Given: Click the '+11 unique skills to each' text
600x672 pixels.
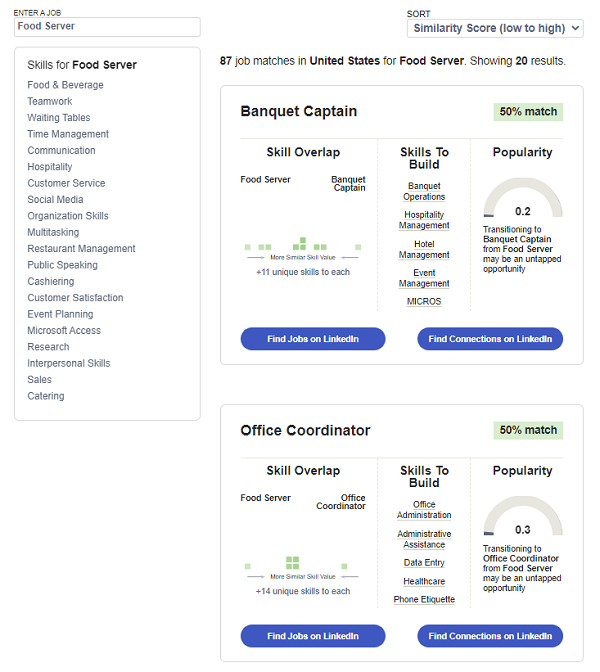Looking at the screenshot, I should click(303, 272).
